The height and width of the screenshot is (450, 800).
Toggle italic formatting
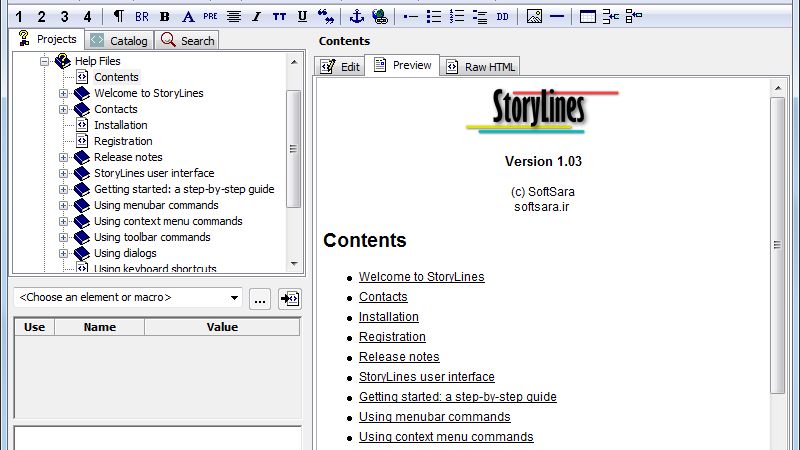[x=256, y=17]
